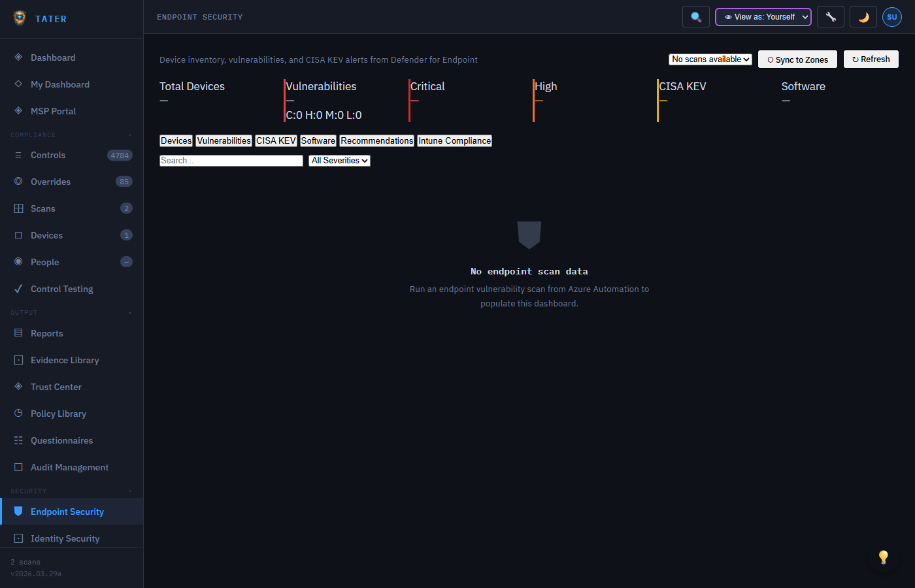Click the High stat card
915x588 pixels.
coord(591,101)
